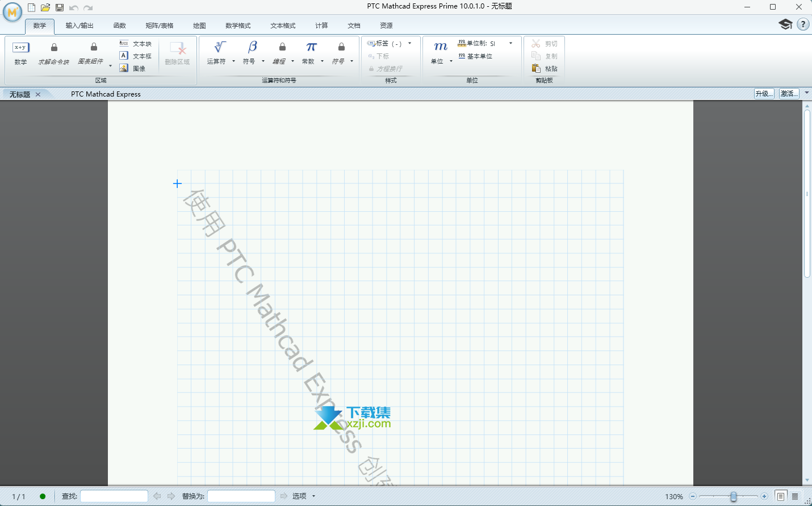Open the 符号 beta symbols gallery
Image resolution: width=812 pixels, height=506 pixels.
[x=250, y=52]
